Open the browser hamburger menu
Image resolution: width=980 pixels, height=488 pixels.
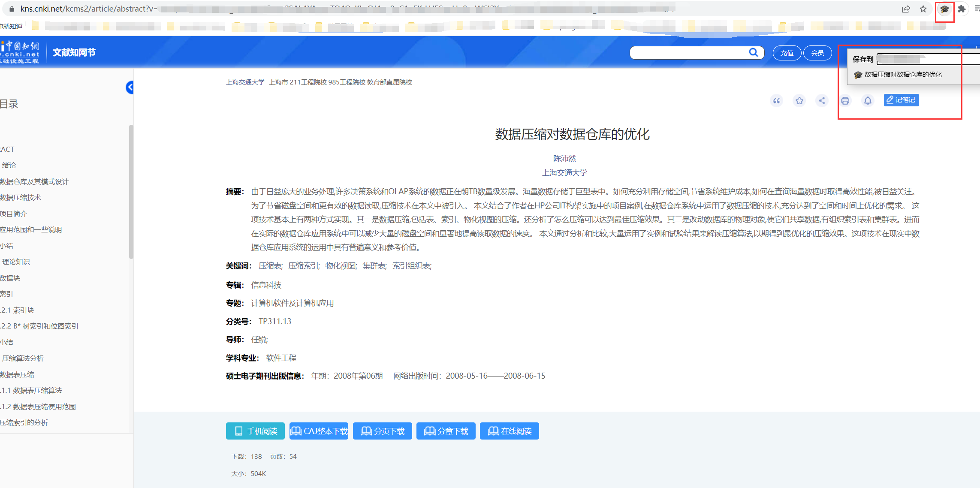977,9
